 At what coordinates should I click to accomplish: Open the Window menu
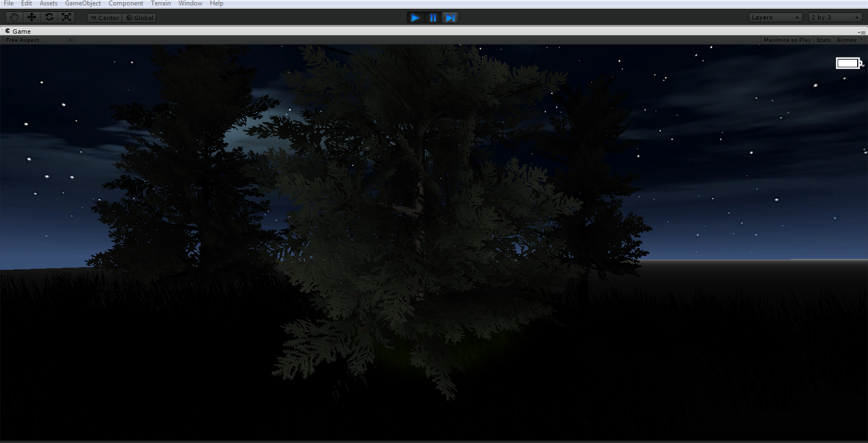[x=190, y=3]
